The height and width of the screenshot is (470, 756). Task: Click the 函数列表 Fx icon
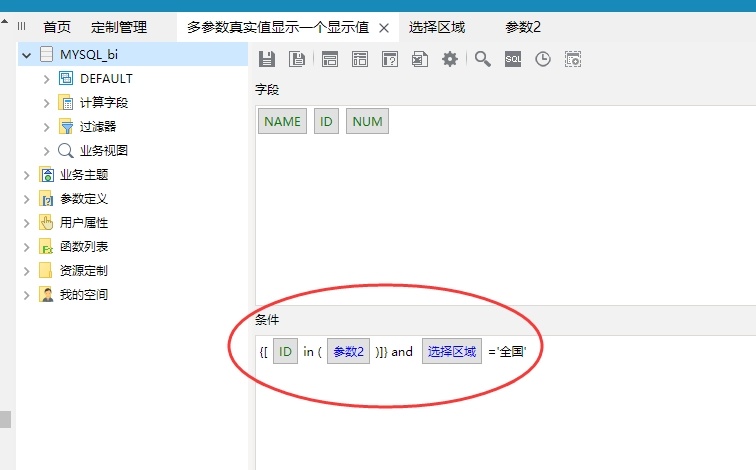(x=46, y=246)
